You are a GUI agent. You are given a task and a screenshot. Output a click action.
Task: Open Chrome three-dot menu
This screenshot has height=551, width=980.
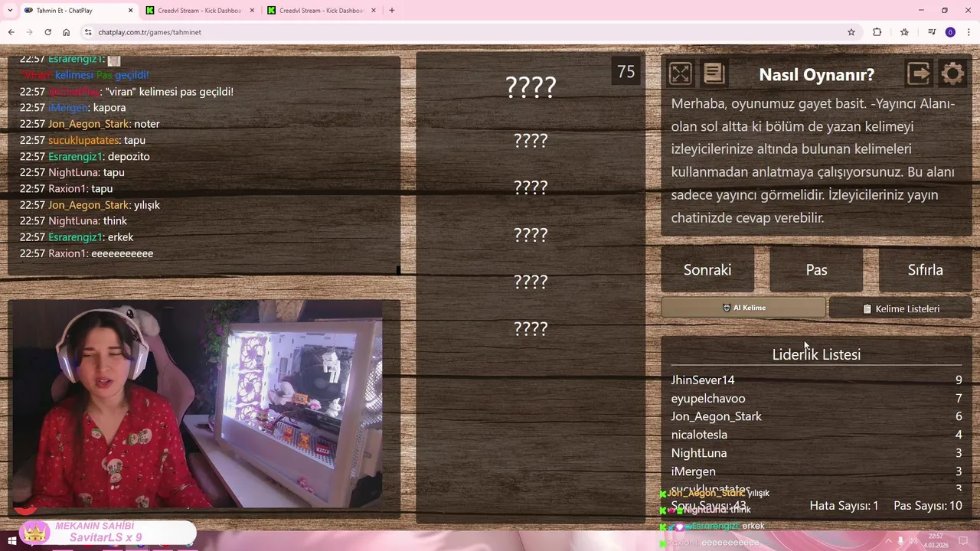[969, 32]
